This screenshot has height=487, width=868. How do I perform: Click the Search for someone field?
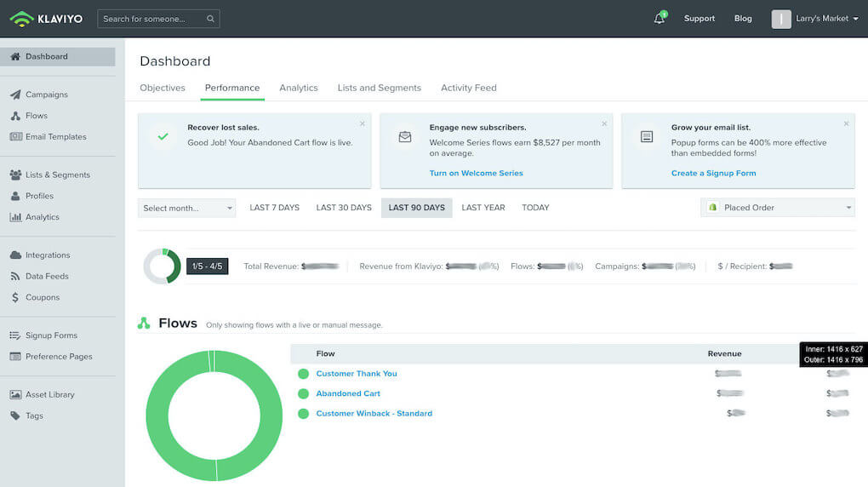tap(151, 19)
